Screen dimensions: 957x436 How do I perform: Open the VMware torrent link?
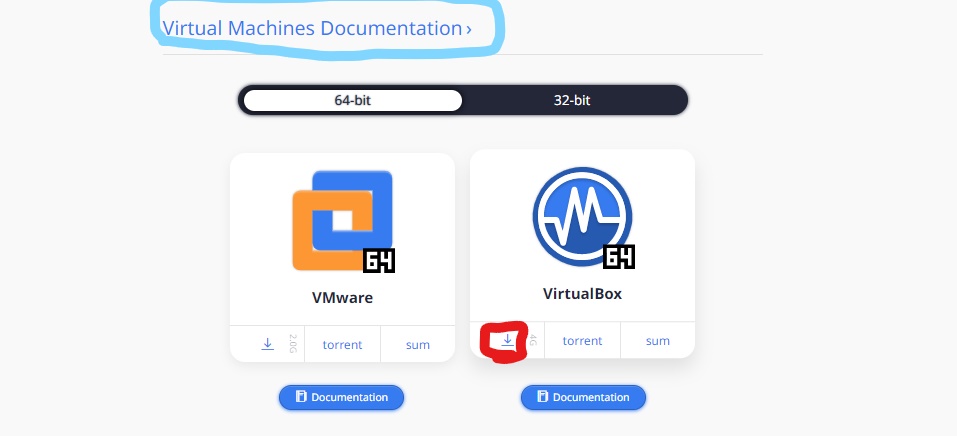pyautogui.click(x=342, y=345)
